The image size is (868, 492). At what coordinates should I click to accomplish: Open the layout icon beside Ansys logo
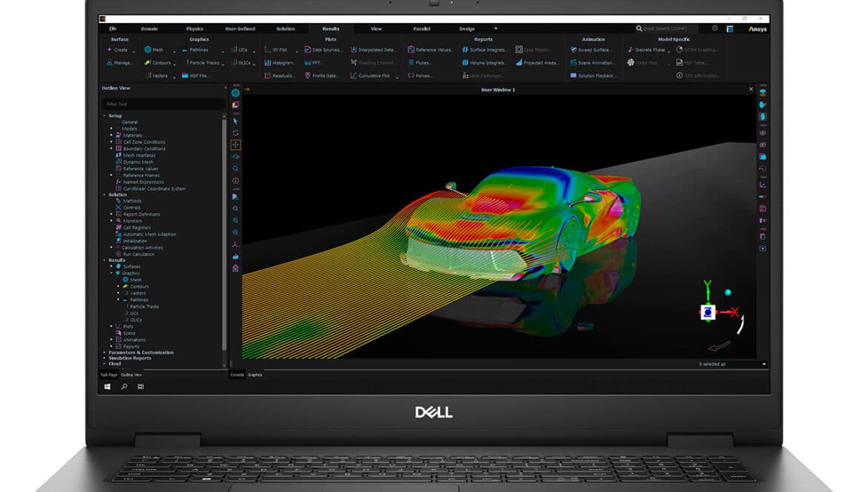pos(730,29)
